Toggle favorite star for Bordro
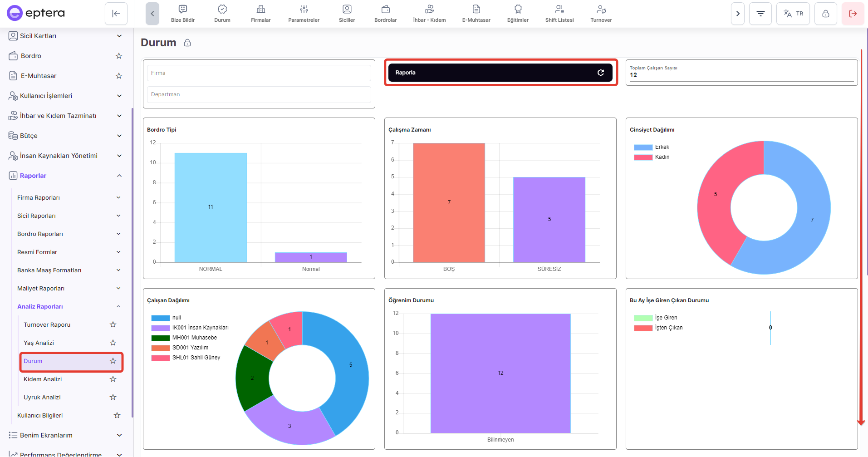This screenshot has width=868, height=457. [x=119, y=56]
